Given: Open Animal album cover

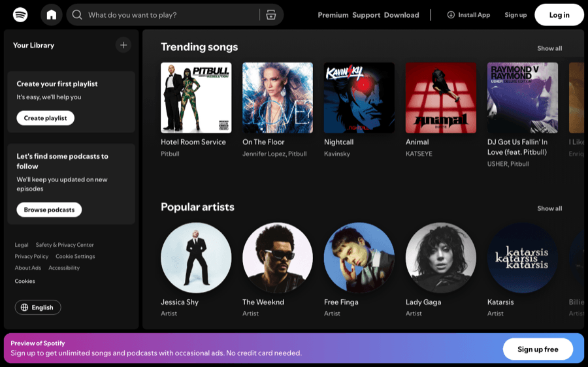Looking at the screenshot, I should coord(441,98).
